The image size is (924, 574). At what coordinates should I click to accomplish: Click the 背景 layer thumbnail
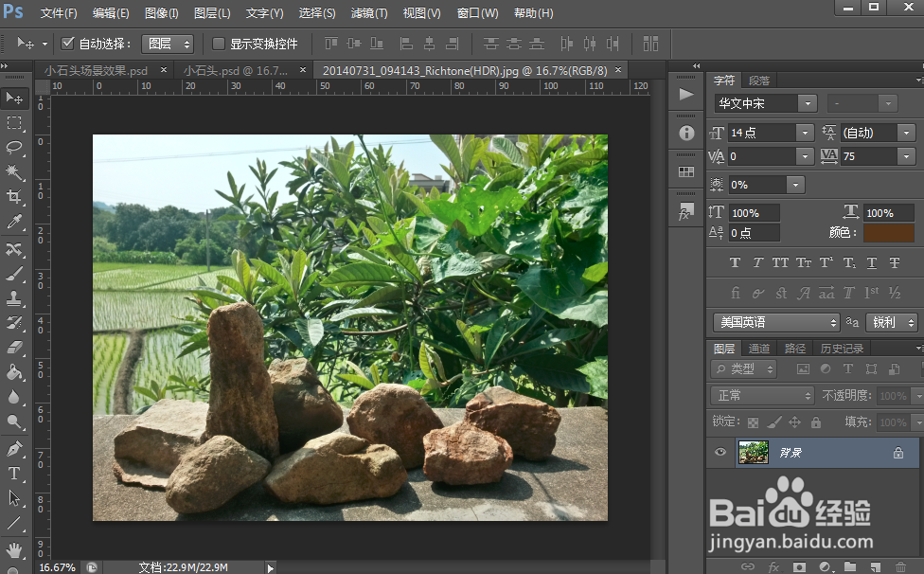pos(753,452)
